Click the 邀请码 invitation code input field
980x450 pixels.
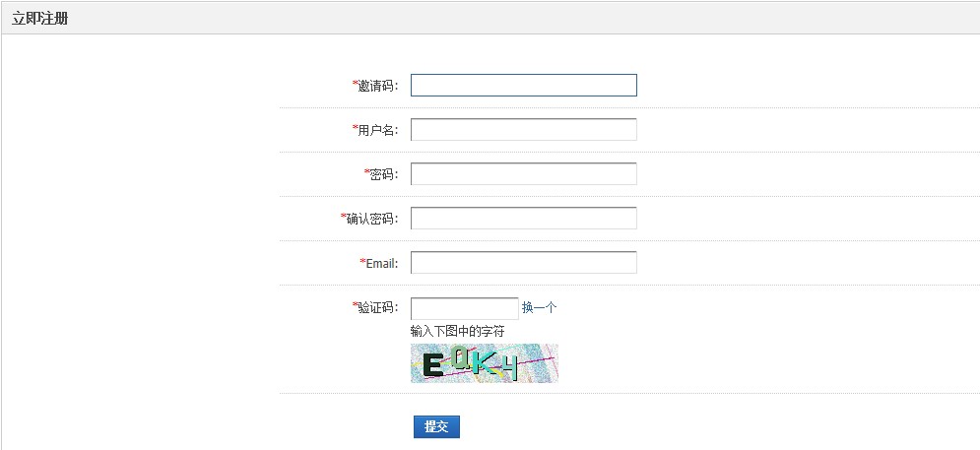tap(523, 86)
